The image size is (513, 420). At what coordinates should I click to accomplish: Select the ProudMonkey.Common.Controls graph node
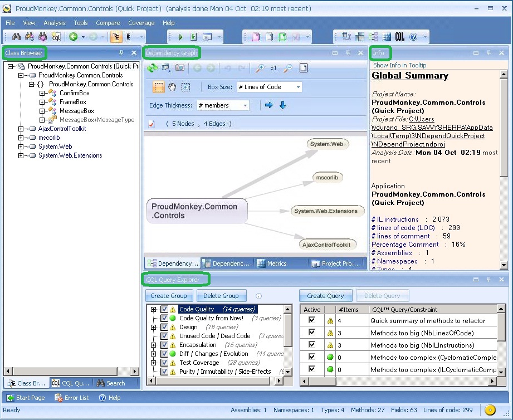197,211
